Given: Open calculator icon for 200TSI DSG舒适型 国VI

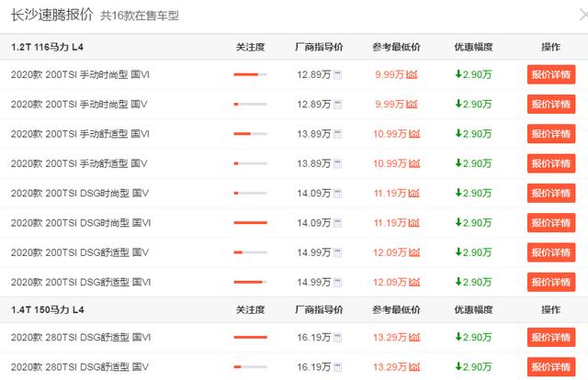Looking at the screenshot, I should (337, 282).
